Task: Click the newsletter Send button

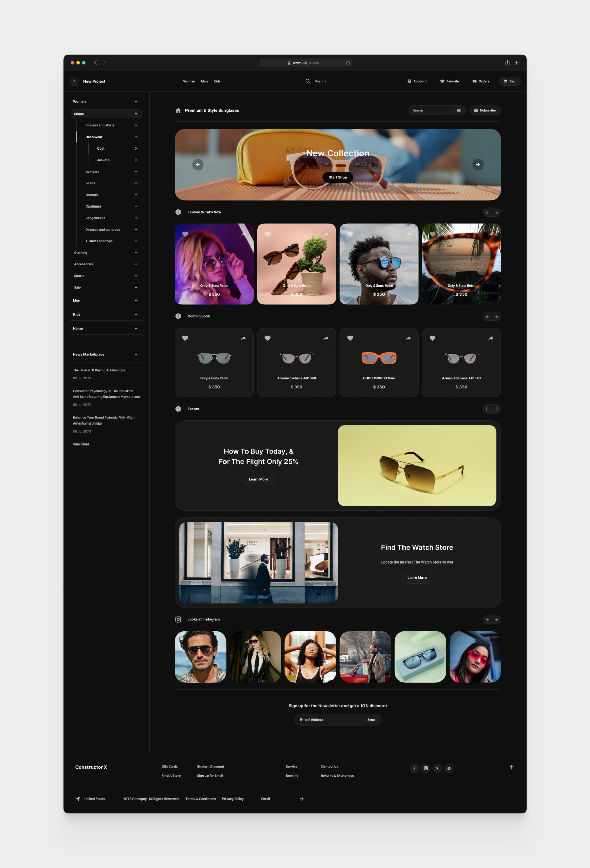Action: pyautogui.click(x=371, y=720)
